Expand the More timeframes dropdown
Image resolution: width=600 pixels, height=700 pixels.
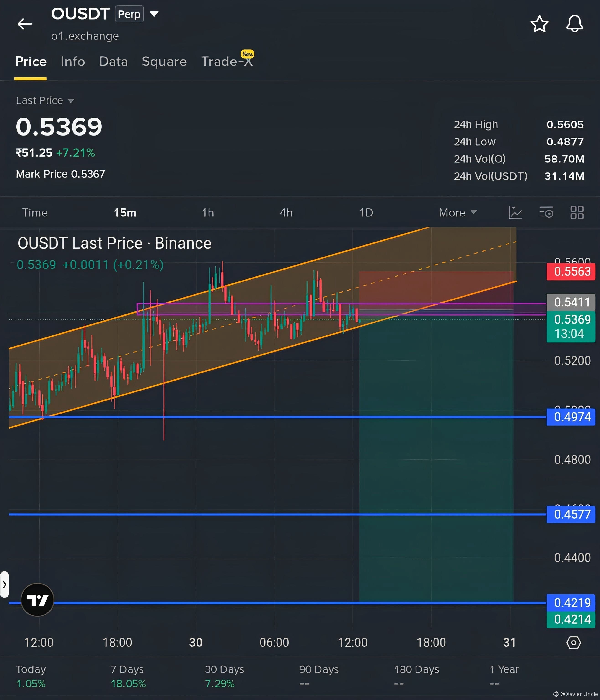(x=458, y=213)
